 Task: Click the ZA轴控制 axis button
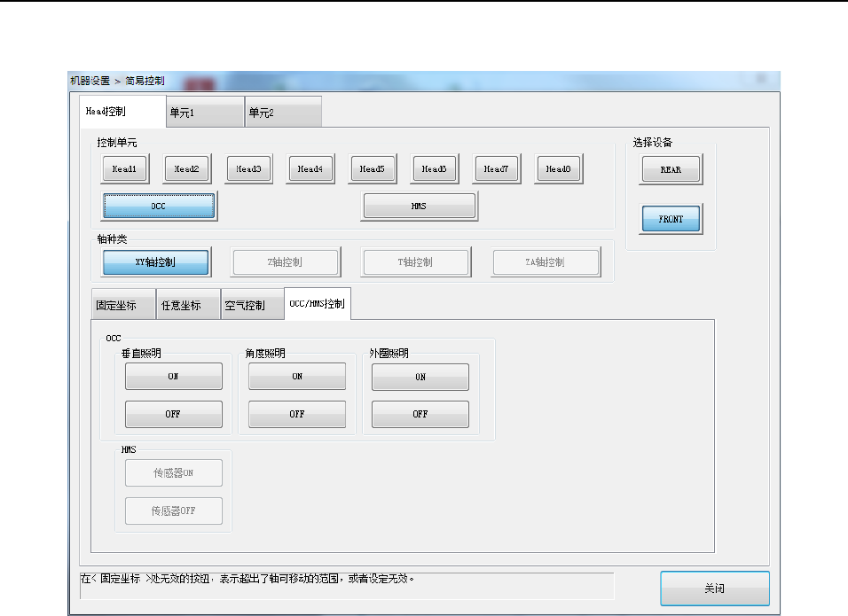click(546, 262)
